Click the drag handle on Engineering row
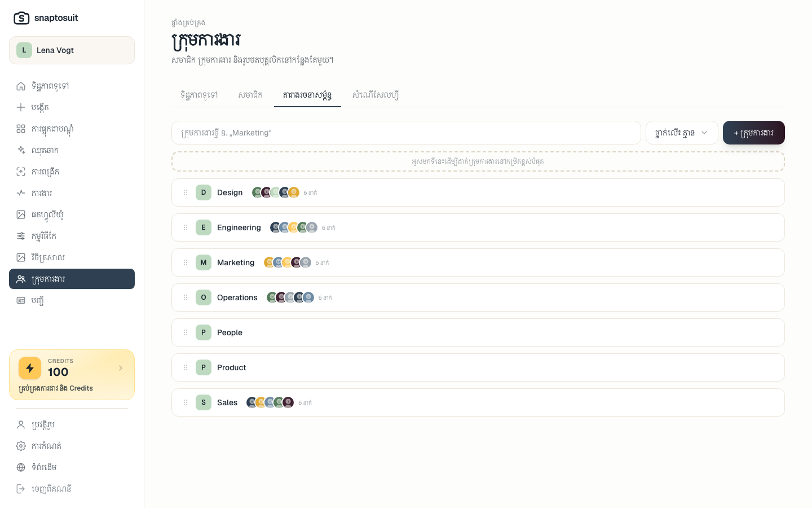 click(x=186, y=227)
